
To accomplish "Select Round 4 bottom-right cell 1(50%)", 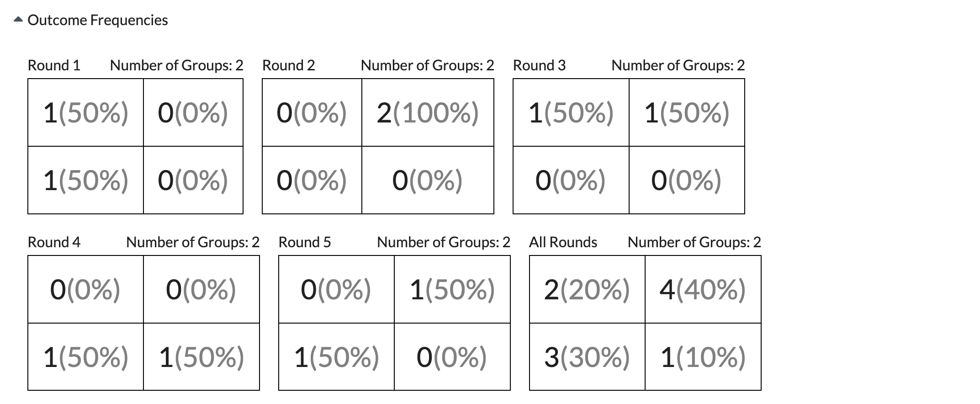I will tap(201, 357).
